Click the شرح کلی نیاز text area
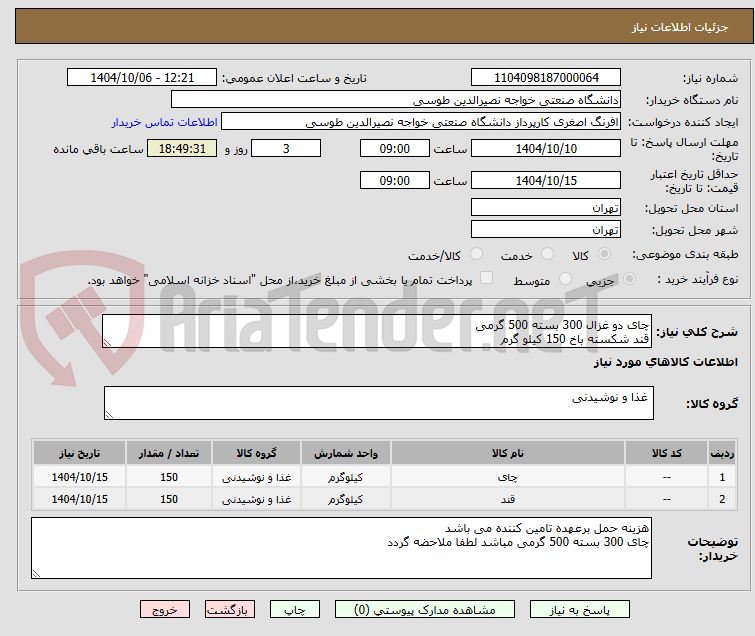The height and width of the screenshot is (636, 755). 377,331
